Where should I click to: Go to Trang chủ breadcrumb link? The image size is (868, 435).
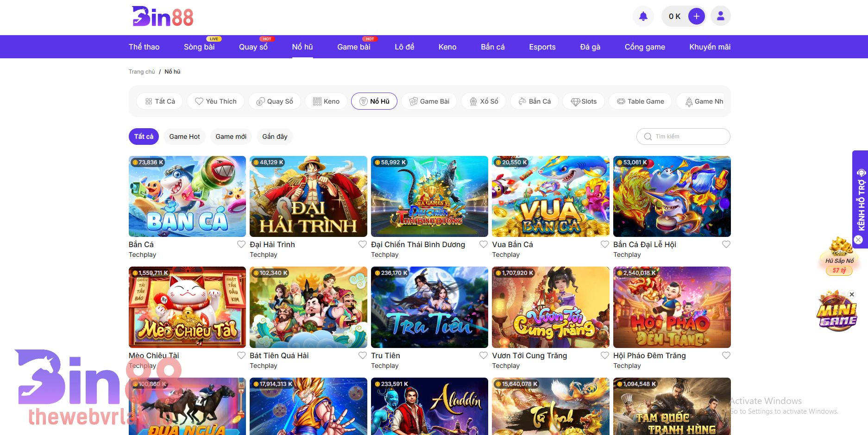click(x=142, y=72)
